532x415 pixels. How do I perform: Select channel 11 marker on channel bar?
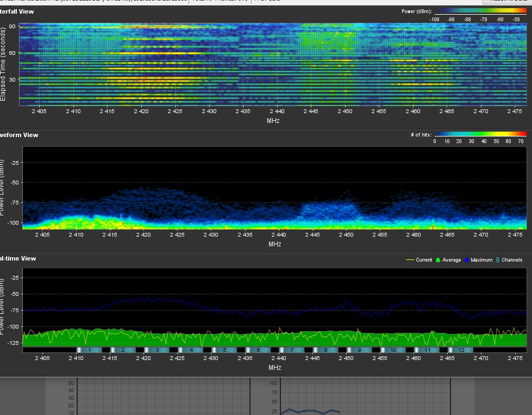click(x=427, y=350)
